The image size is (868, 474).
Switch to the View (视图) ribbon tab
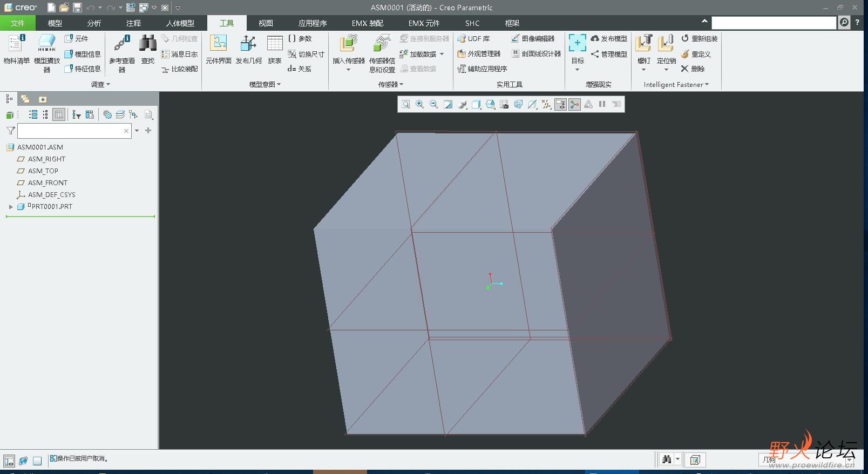266,23
